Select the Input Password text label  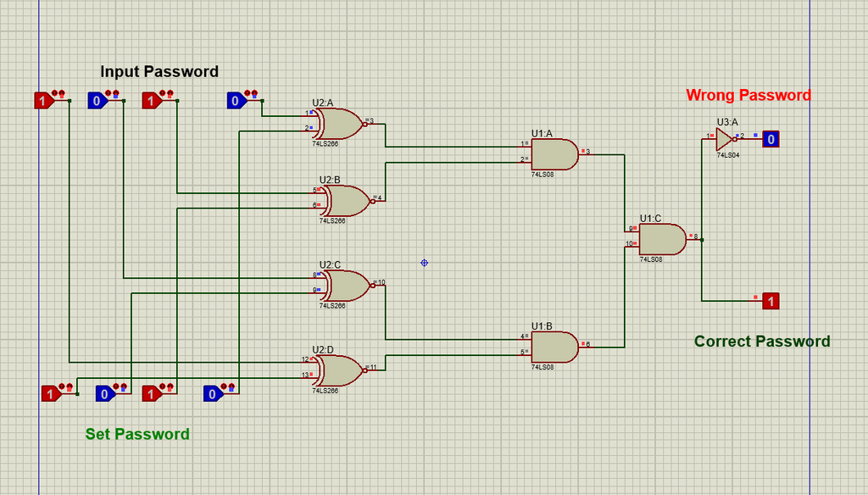(x=159, y=71)
